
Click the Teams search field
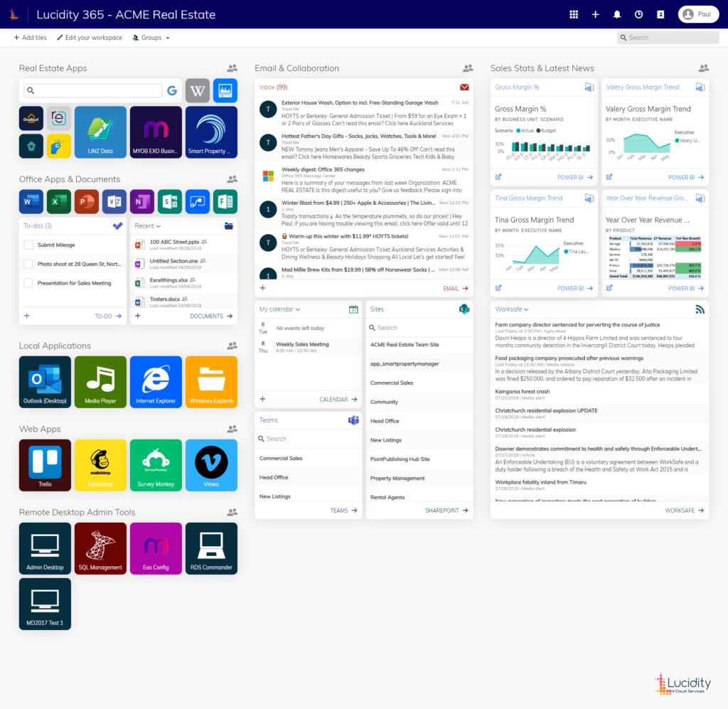click(x=309, y=439)
